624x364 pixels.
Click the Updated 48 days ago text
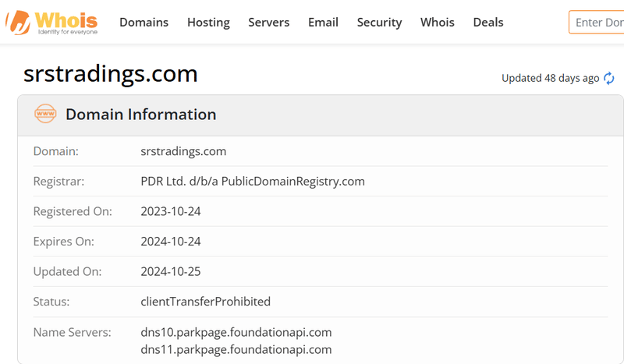tap(550, 78)
